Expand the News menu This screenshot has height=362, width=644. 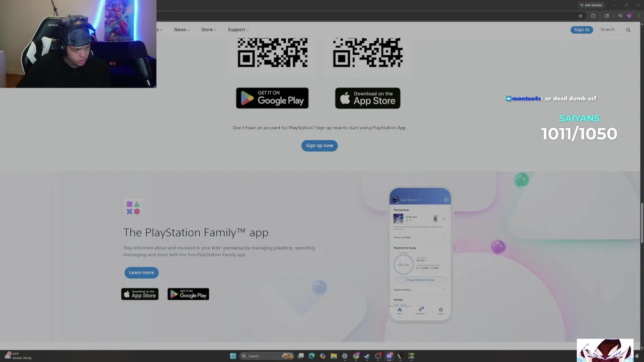click(x=182, y=30)
